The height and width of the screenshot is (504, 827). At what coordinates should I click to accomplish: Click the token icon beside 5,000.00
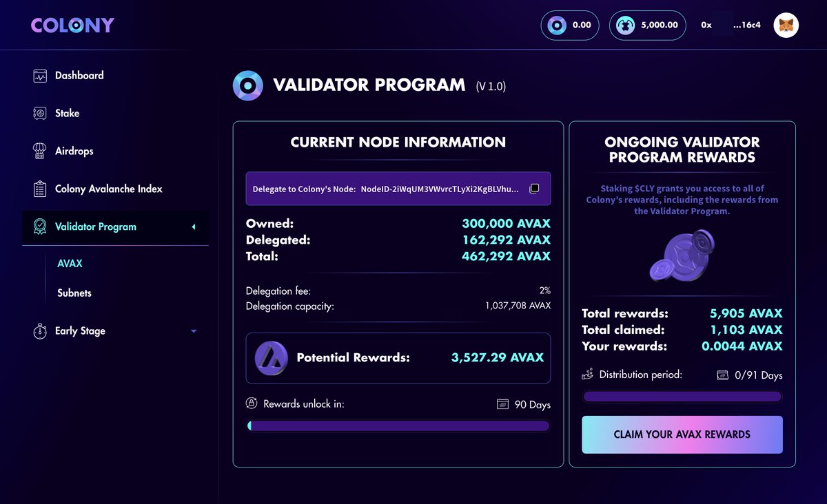626,25
